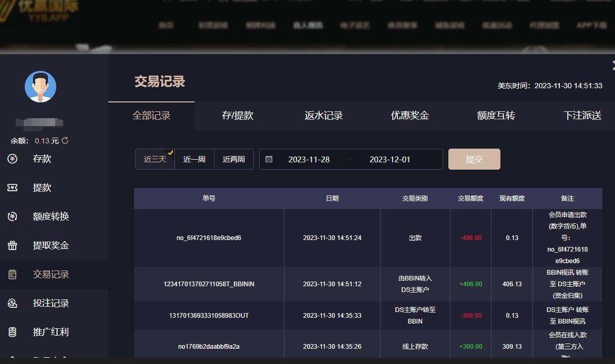Screen dimensions: 615x364
Task: Click order 12341701370271​1058T_BBININ
Action: pyautogui.click(x=209, y=284)
